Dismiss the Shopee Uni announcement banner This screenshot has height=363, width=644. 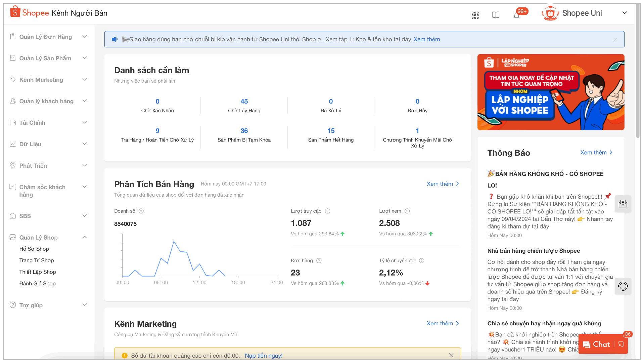pos(615,39)
